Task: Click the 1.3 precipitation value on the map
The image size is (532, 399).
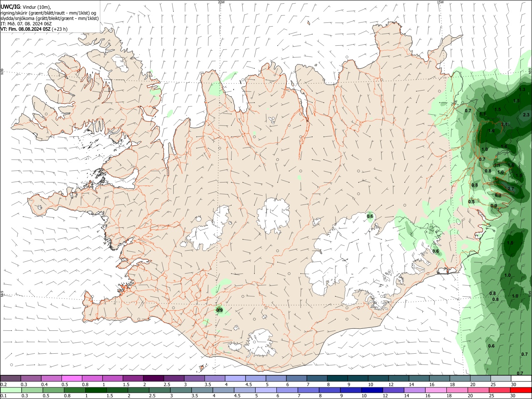Action: coord(522,89)
